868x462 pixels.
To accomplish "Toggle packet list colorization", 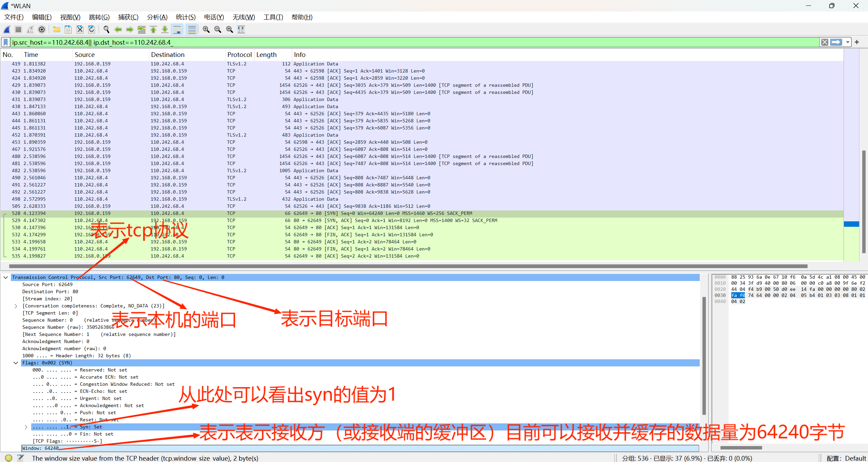I will tap(192, 29).
